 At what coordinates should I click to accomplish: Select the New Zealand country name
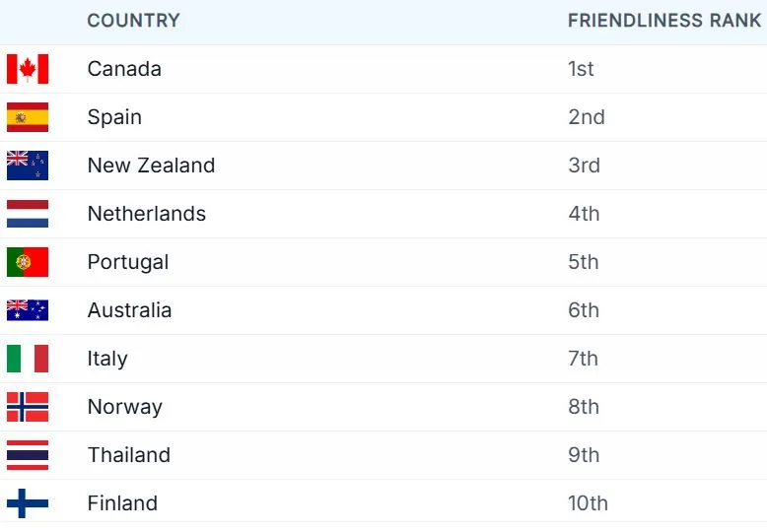pyautogui.click(x=151, y=166)
